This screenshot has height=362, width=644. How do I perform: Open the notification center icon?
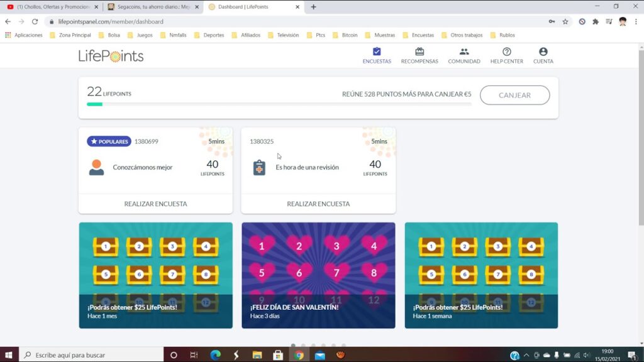(632, 355)
